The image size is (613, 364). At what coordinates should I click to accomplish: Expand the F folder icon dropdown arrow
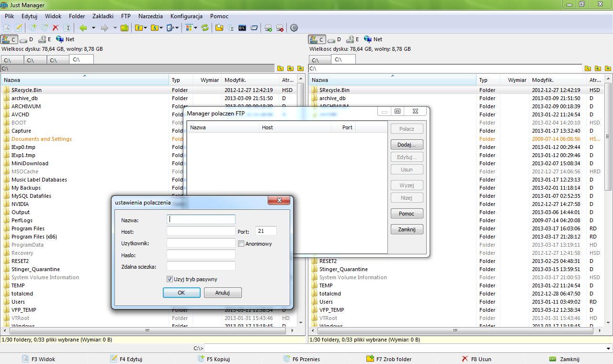(x=146, y=28)
